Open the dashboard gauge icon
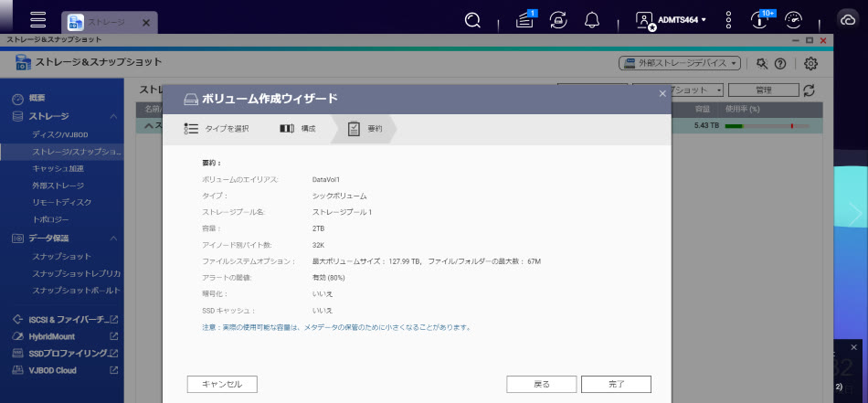 pyautogui.click(x=793, y=20)
